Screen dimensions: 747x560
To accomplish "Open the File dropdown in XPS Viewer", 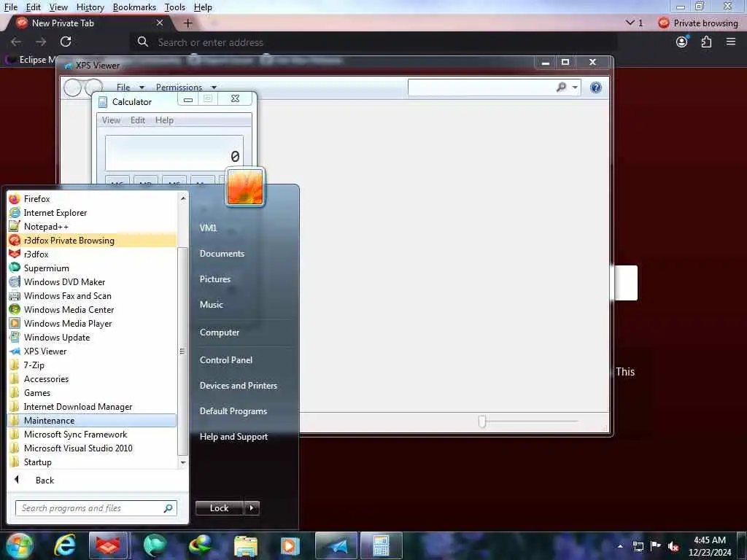I will click(130, 87).
